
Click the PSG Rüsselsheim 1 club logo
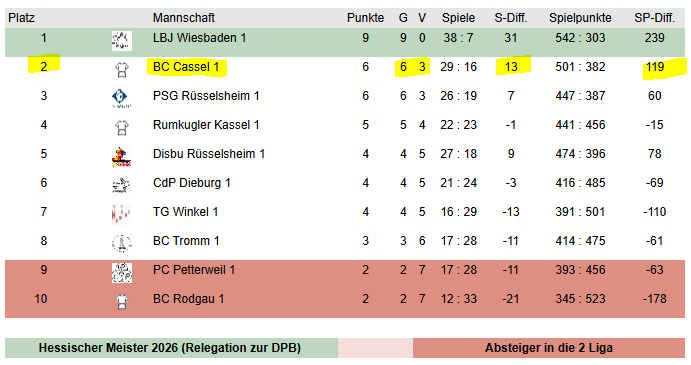tap(120, 98)
